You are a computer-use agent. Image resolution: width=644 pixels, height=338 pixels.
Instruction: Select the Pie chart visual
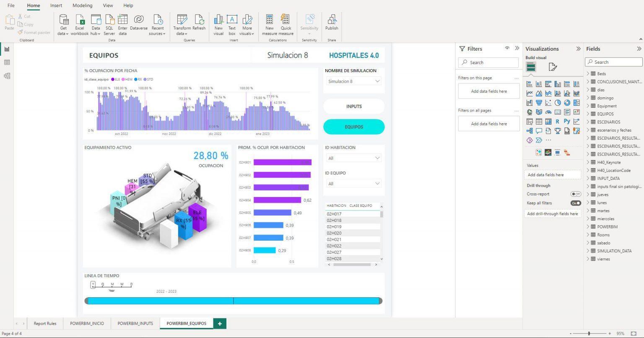pos(558,103)
